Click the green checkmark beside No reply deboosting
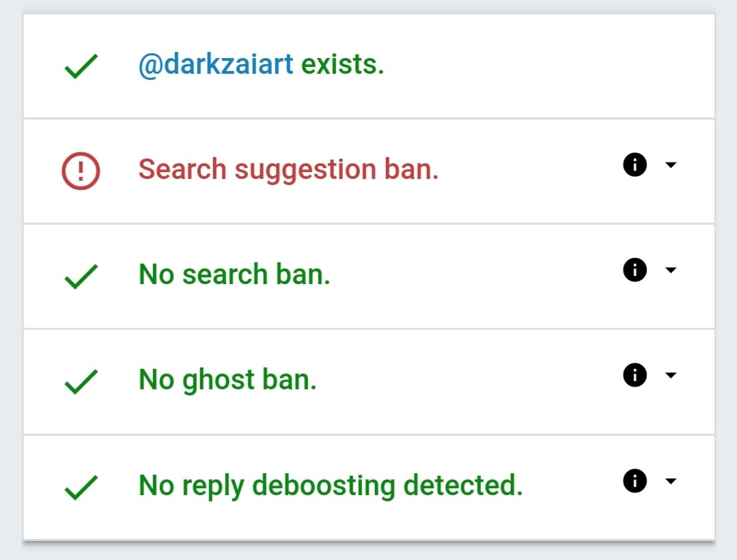This screenshot has width=737, height=560. click(81, 487)
